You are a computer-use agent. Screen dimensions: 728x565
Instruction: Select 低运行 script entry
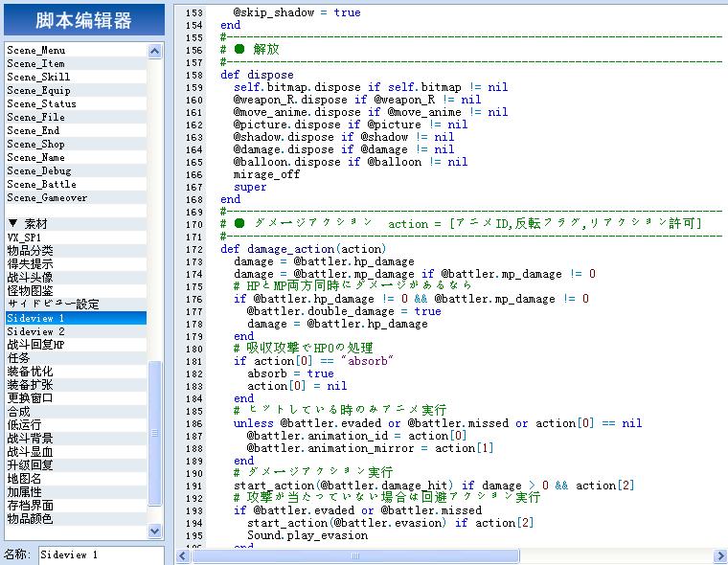click(x=76, y=426)
